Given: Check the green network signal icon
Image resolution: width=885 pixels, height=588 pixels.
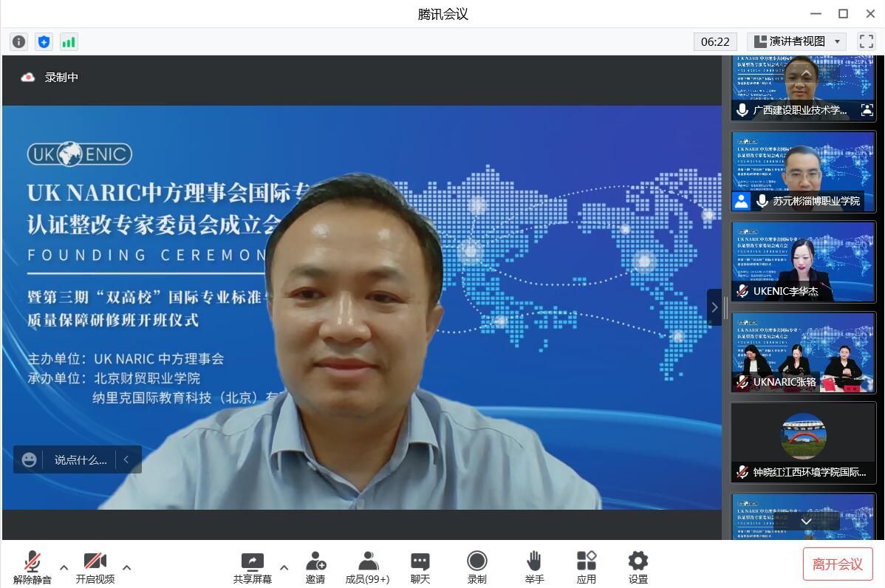Looking at the screenshot, I should [69, 42].
